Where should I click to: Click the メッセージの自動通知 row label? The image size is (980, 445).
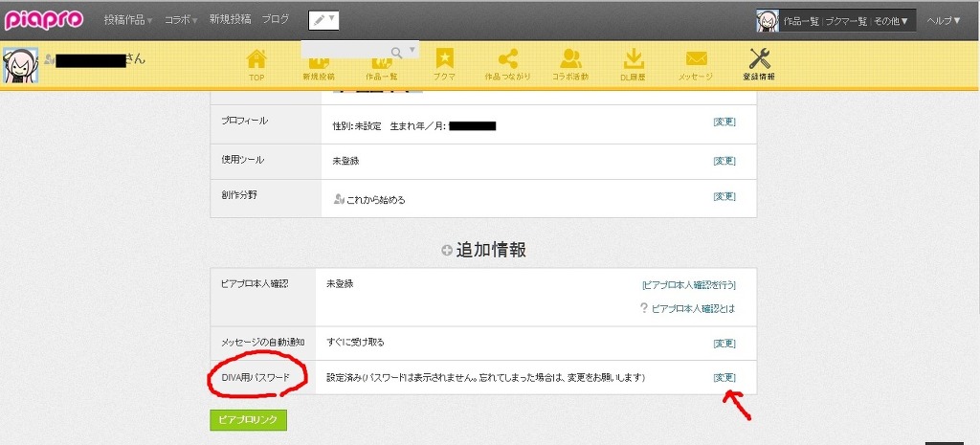[262, 343]
